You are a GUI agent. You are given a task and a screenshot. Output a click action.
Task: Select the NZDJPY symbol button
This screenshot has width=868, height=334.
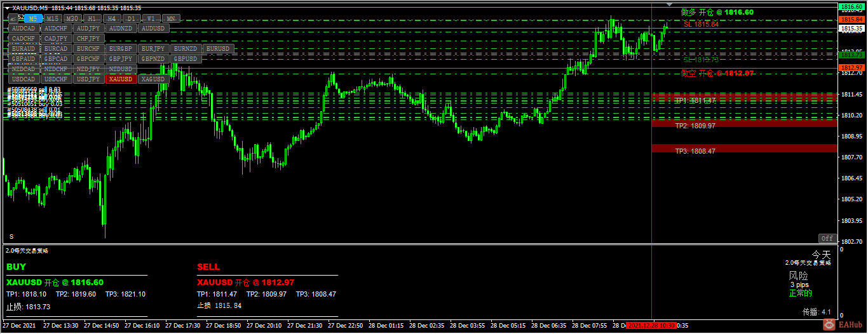pyautogui.click(x=89, y=69)
